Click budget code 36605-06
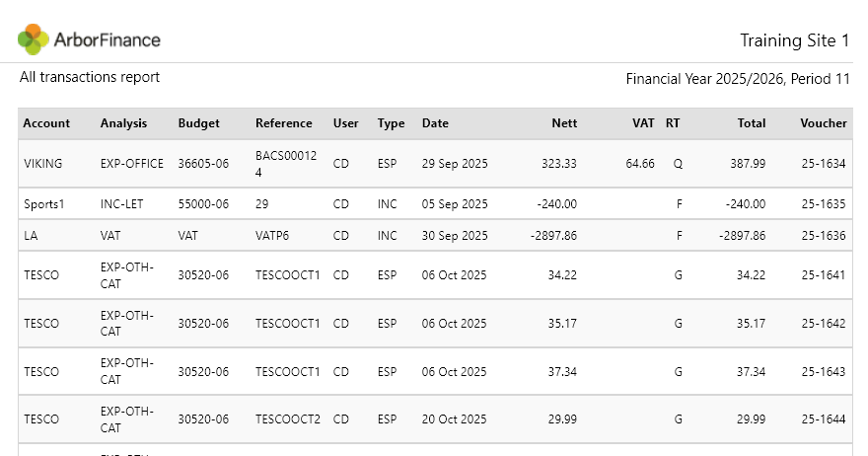 click(x=203, y=164)
